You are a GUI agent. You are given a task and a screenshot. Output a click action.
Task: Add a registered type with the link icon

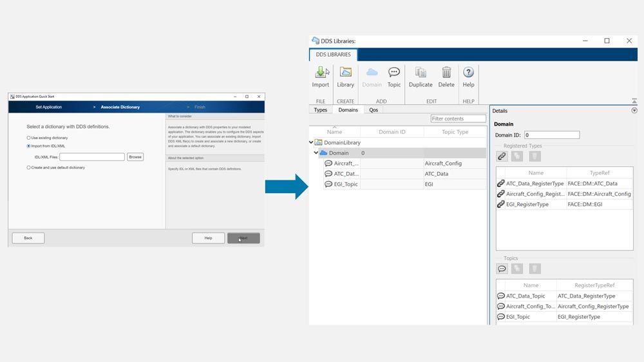pos(502,156)
